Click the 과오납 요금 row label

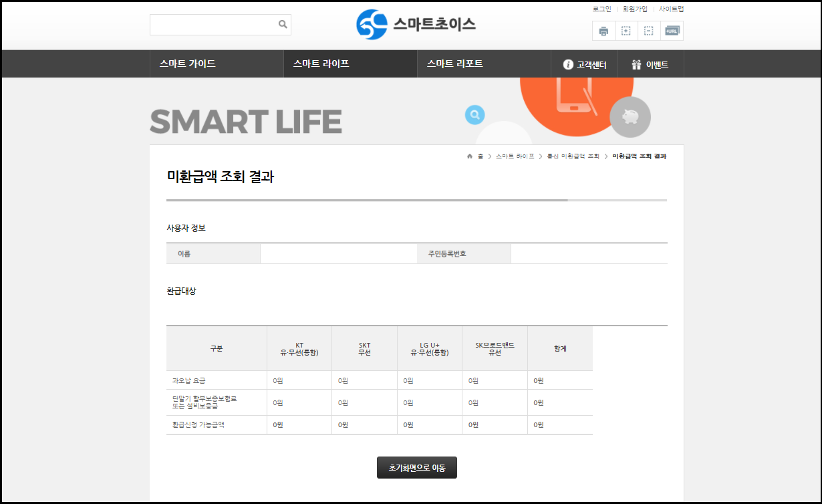188,380
